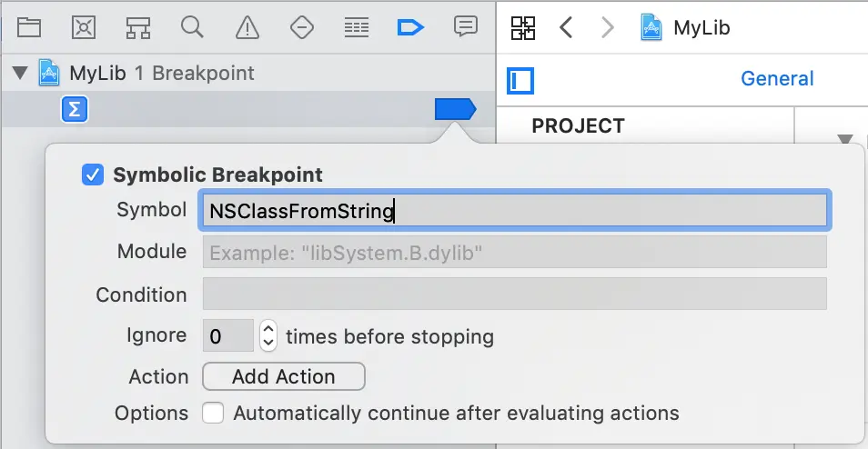Switch to the General tab
The height and width of the screenshot is (449, 868).
click(x=777, y=78)
